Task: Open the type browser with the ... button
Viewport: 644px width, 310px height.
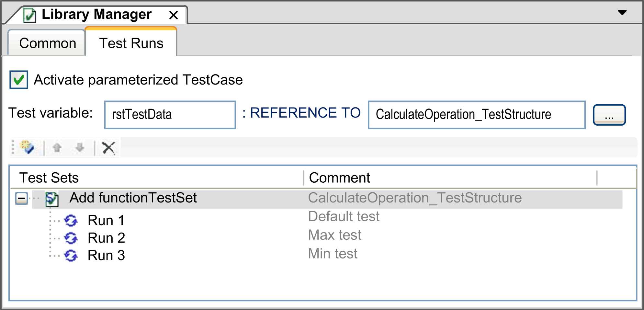Action: click(x=609, y=115)
